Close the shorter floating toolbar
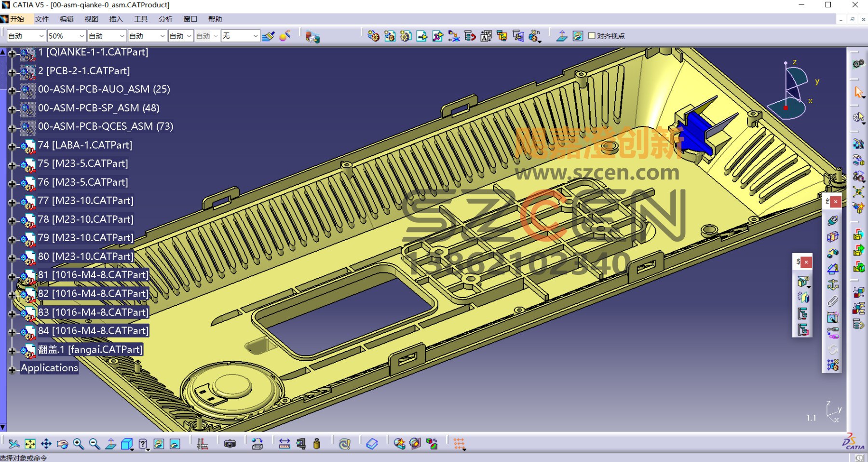Image resolution: width=868 pixels, height=462 pixels. point(806,262)
